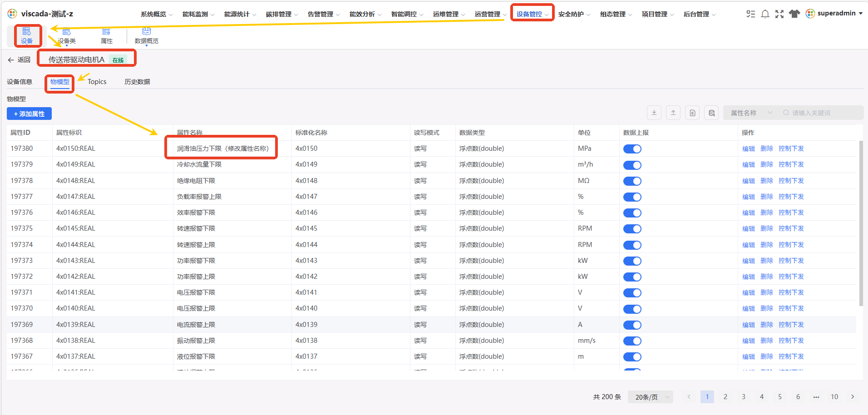The width and height of the screenshot is (868, 415).
Task: Open the 设备类 icon tab
Action: pos(67,36)
